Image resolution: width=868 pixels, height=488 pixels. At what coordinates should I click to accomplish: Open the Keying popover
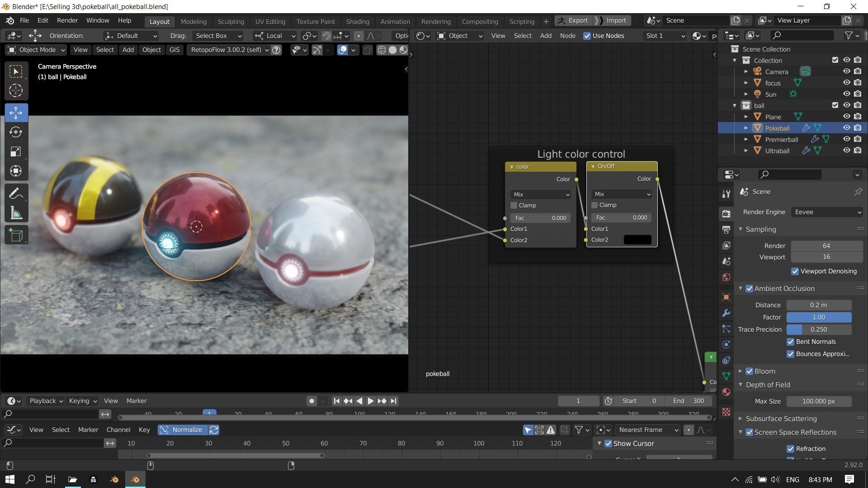click(x=83, y=401)
